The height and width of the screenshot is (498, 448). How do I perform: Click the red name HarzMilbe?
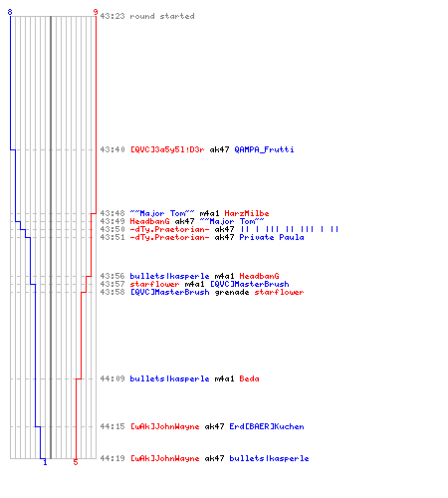coord(247,213)
